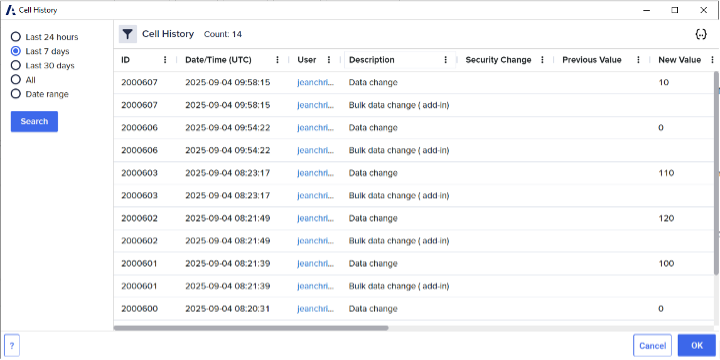Select Last 24 hours option
The height and width of the screenshot is (360, 720).
(x=16, y=37)
